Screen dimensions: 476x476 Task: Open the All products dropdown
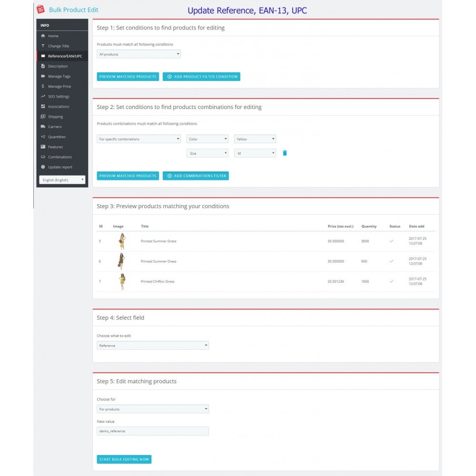point(139,54)
